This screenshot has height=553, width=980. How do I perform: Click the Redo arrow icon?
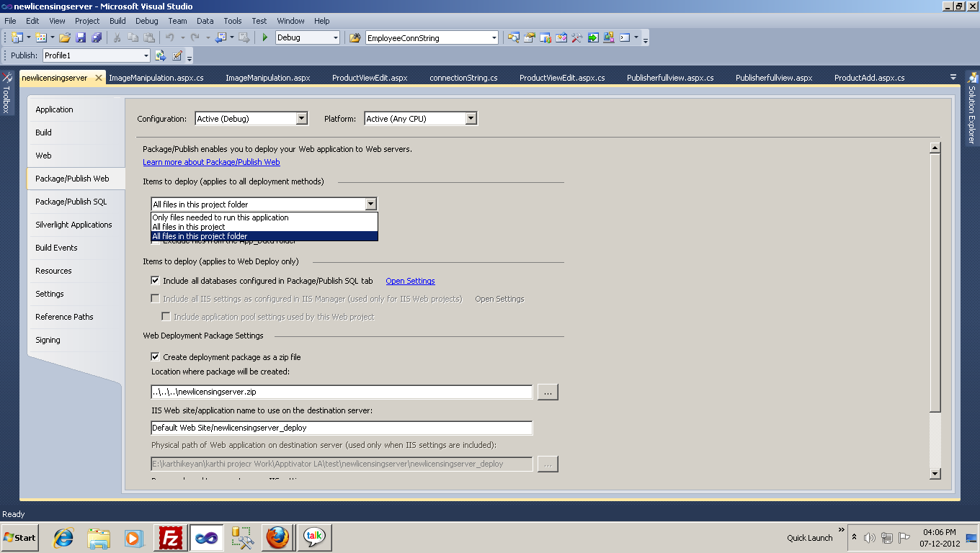pos(195,37)
